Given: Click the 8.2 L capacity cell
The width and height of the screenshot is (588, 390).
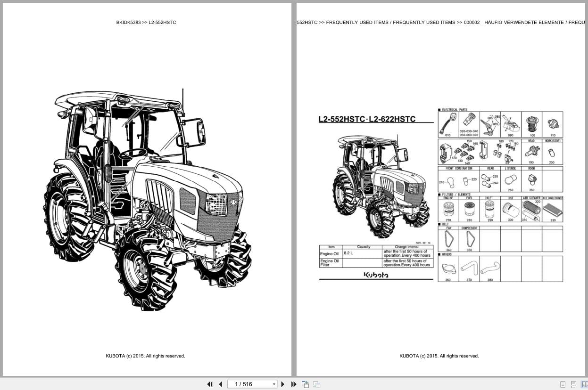Looking at the screenshot, I should tap(362, 253).
